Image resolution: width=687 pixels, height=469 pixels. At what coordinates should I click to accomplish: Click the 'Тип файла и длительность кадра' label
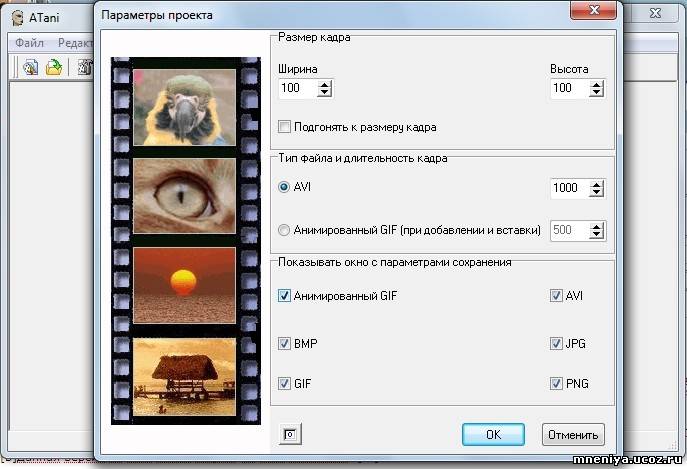[x=363, y=158]
